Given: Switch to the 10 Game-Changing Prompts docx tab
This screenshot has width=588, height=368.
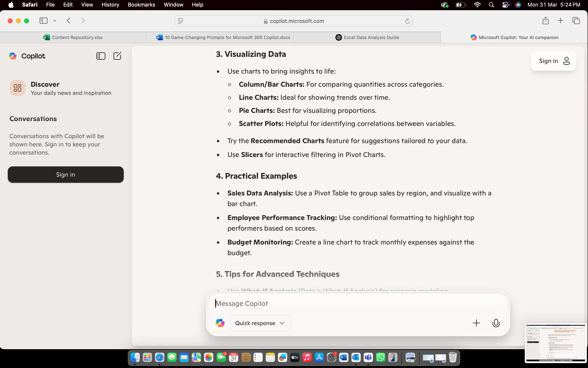Looking at the screenshot, I should tap(220, 37).
